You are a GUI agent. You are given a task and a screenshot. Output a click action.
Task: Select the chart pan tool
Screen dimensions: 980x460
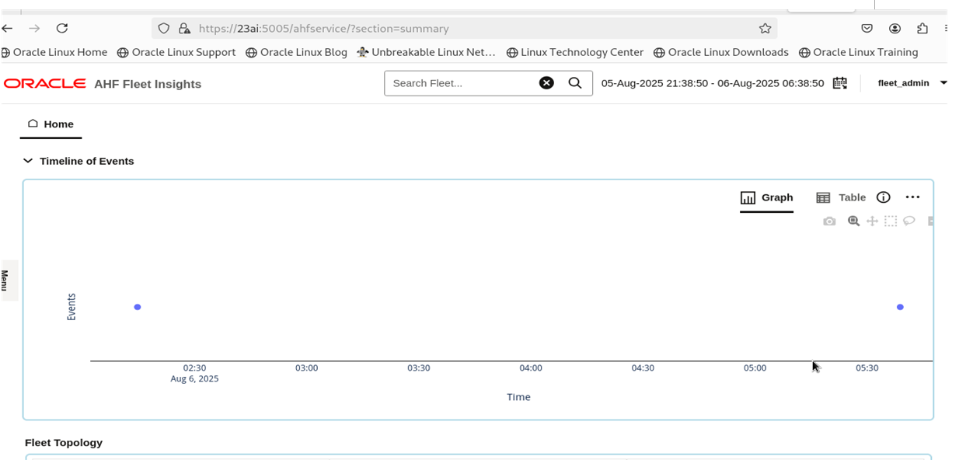coord(872,221)
